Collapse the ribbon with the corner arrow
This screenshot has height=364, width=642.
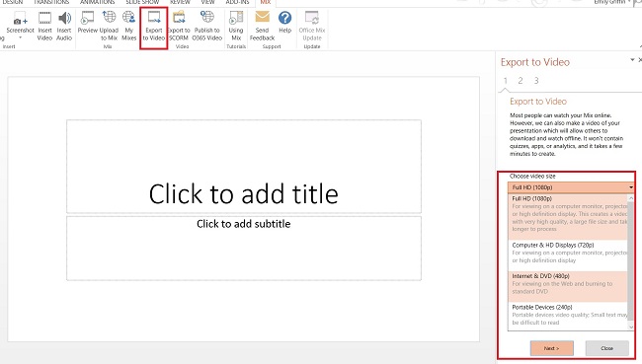point(640,46)
